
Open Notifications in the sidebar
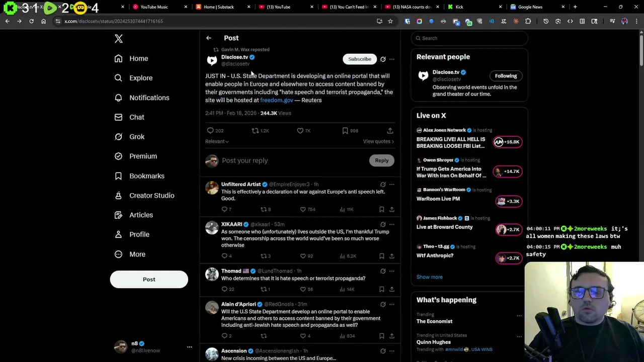pyautogui.click(x=142, y=98)
